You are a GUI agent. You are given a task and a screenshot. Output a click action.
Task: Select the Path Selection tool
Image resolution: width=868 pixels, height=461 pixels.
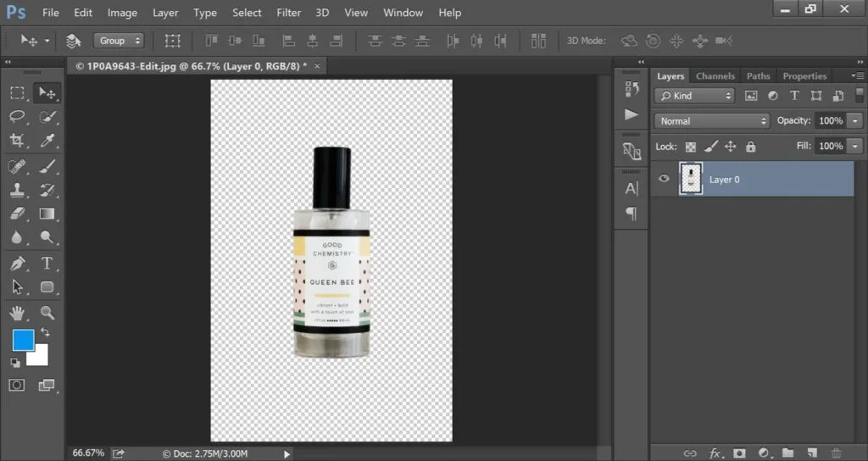click(x=17, y=287)
